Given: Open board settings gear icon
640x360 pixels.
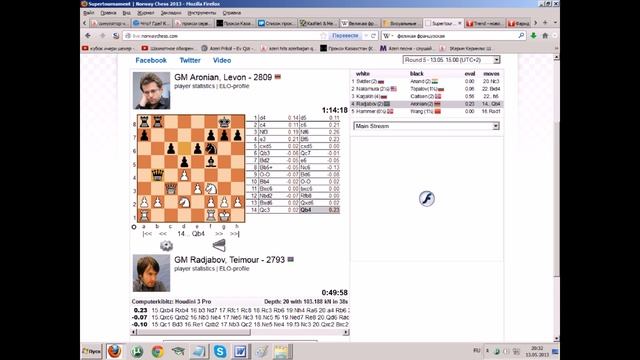Looking at the screenshot, I should [166, 245].
